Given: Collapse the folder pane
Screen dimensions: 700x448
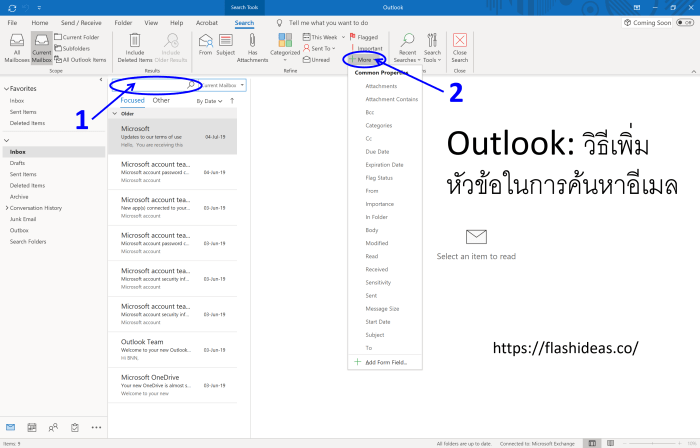Looking at the screenshot, I should pos(101,79).
